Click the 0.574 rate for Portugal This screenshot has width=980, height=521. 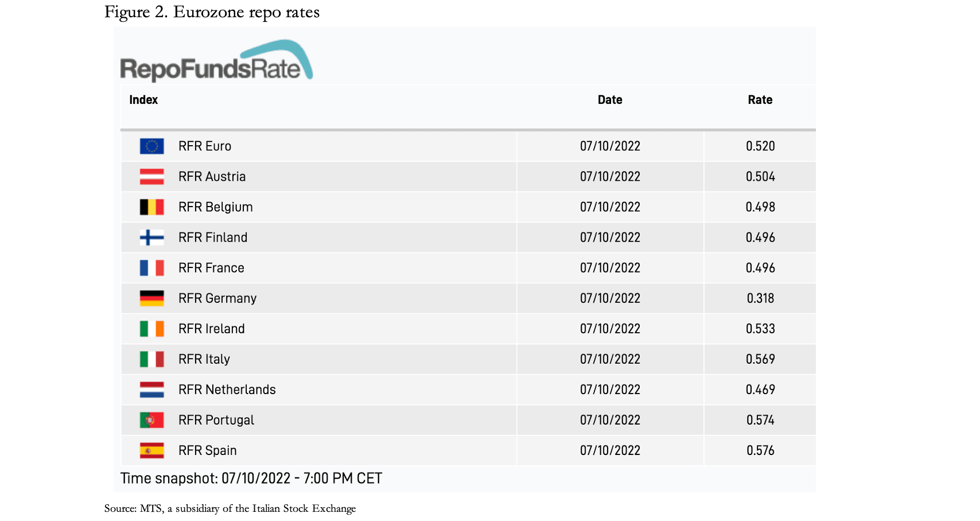click(x=760, y=420)
